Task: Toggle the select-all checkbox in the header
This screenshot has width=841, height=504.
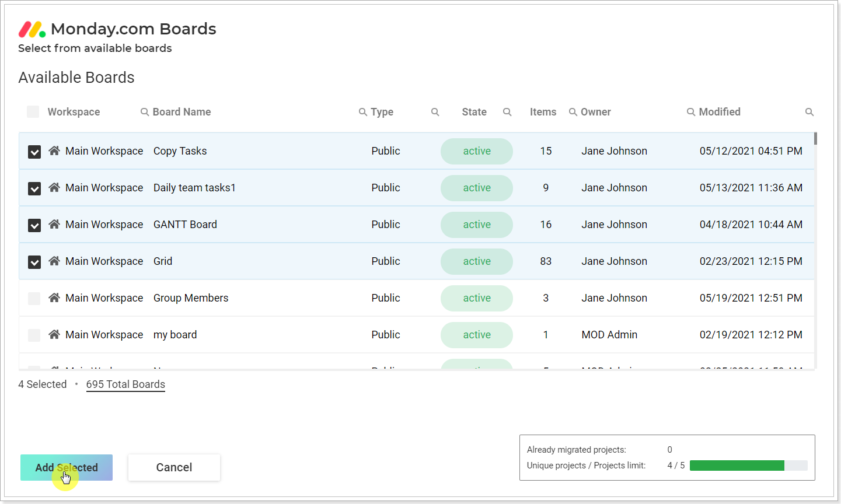Action: point(33,111)
